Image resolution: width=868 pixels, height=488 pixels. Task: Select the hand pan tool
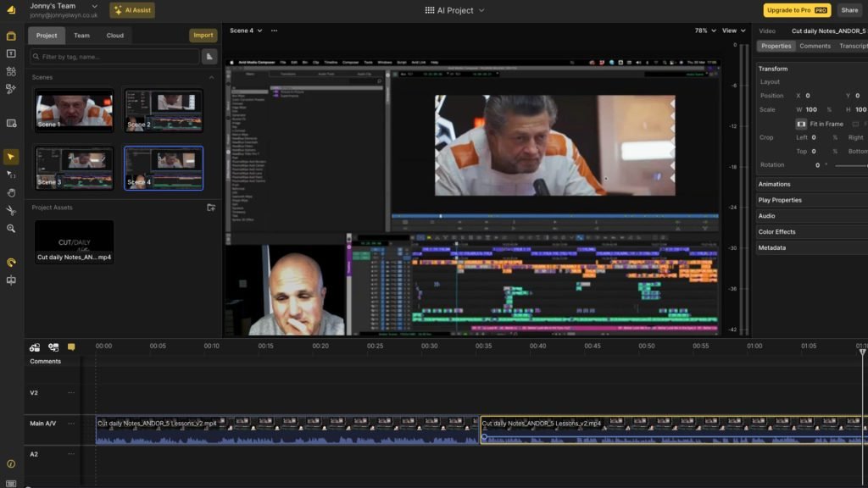pyautogui.click(x=11, y=192)
